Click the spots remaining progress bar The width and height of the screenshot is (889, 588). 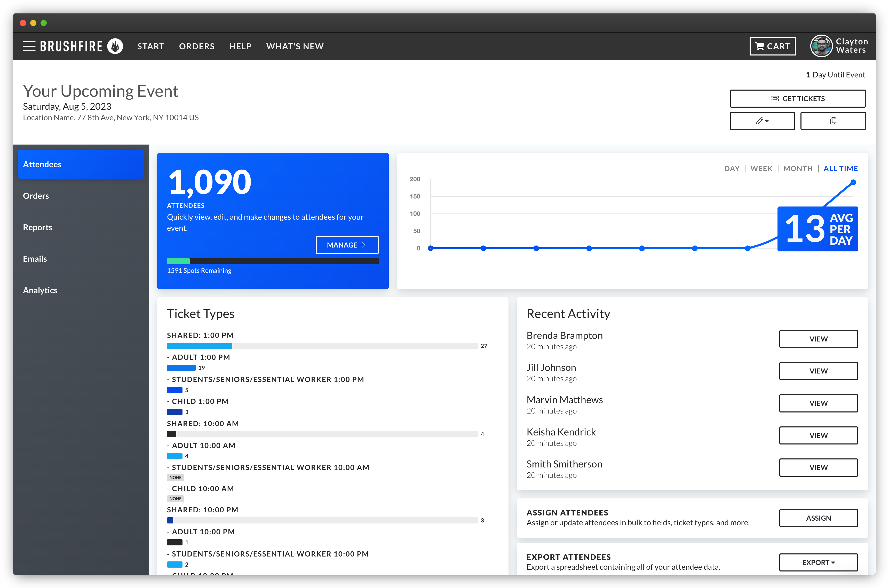(273, 261)
